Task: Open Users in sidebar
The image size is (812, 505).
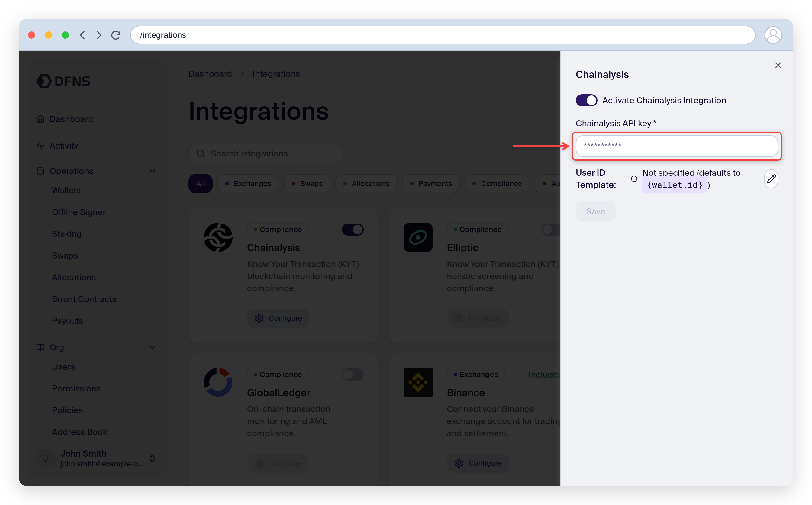Action: tap(63, 367)
